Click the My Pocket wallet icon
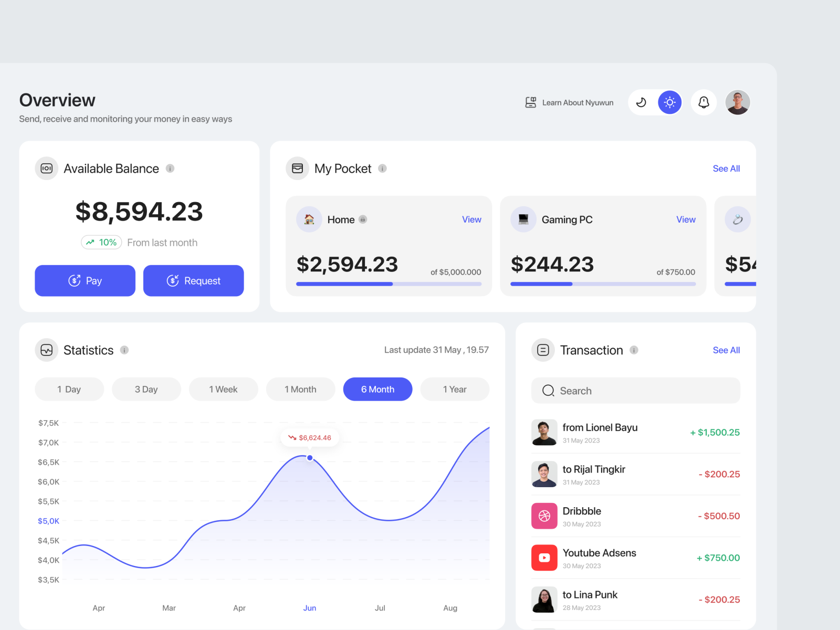840x630 pixels. tap(297, 168)
